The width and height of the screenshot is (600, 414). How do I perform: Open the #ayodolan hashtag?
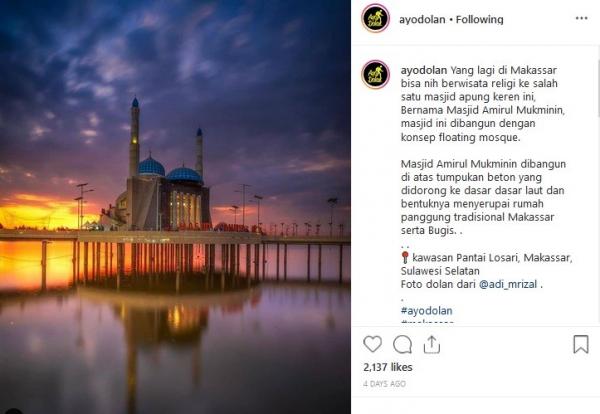click(427, 311)
